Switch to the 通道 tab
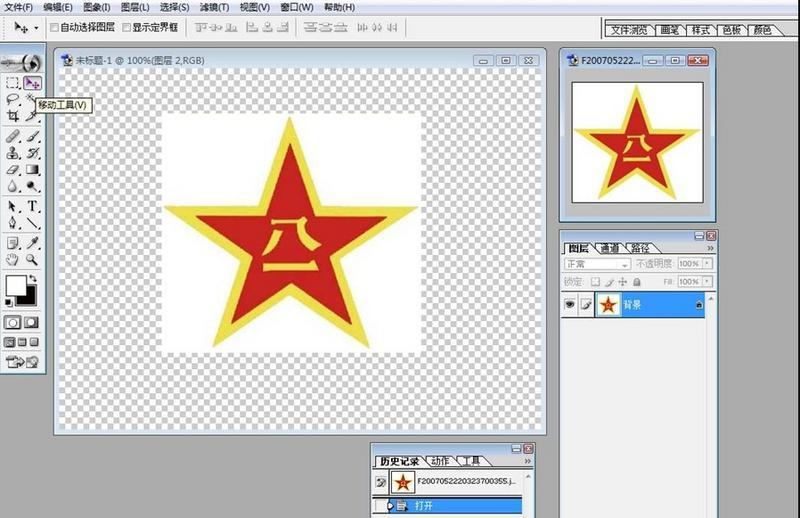 610,248
